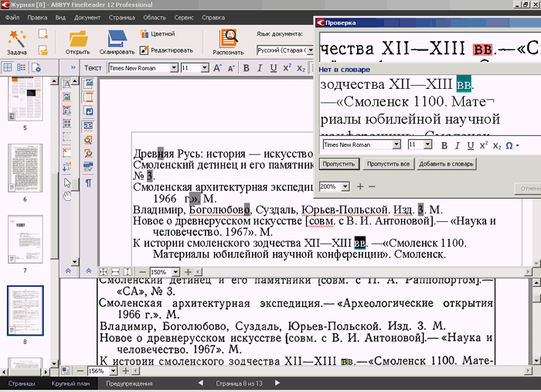Show non-printing characters with the pilcrow icon
The width and height of the screenshot is (541, 392).
point(89,183)
